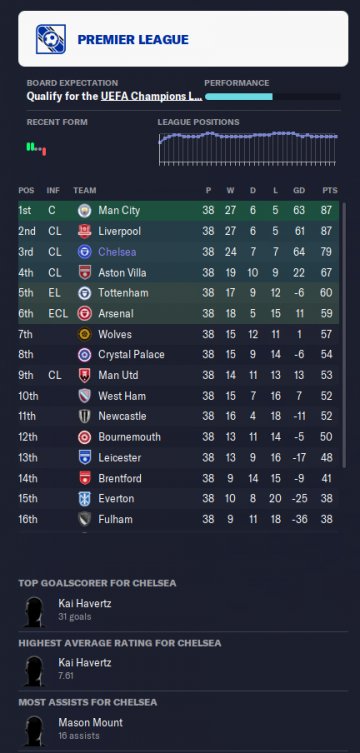Click the performance progress bar
The image size is (360, 753).
272,97
